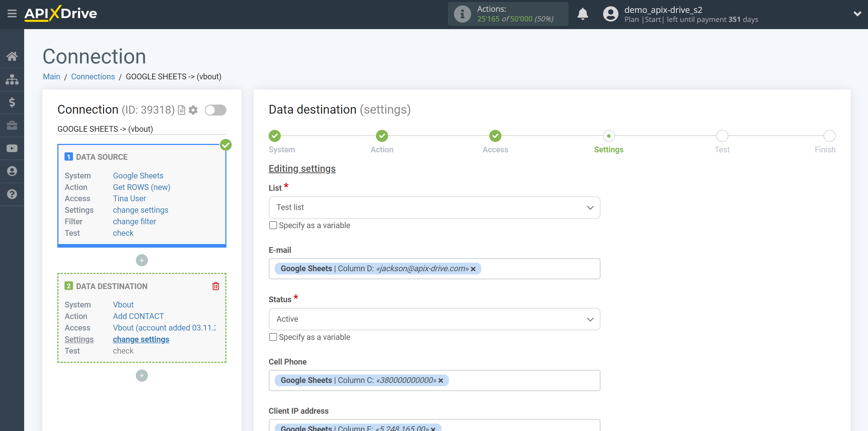Click the DATA SOURCE block header
Image resolution: width=868 pixels, height=431 pixels.
pyautogui.click(x=102, y=157)
